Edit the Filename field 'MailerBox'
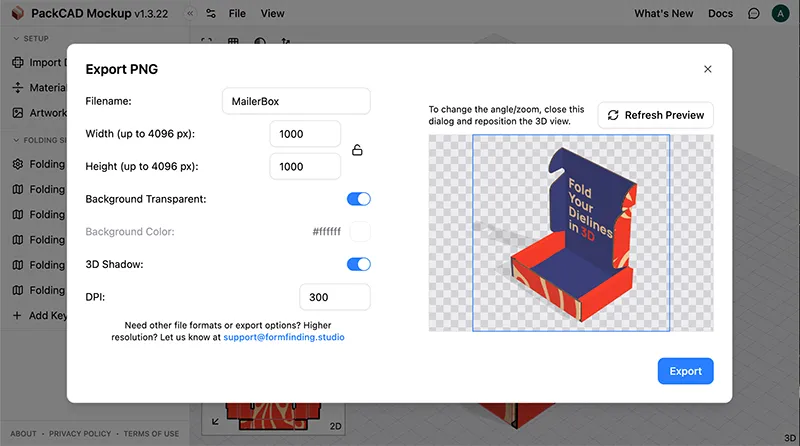The width and height of the screenshot is (800, 446). (x=296, y=101)
